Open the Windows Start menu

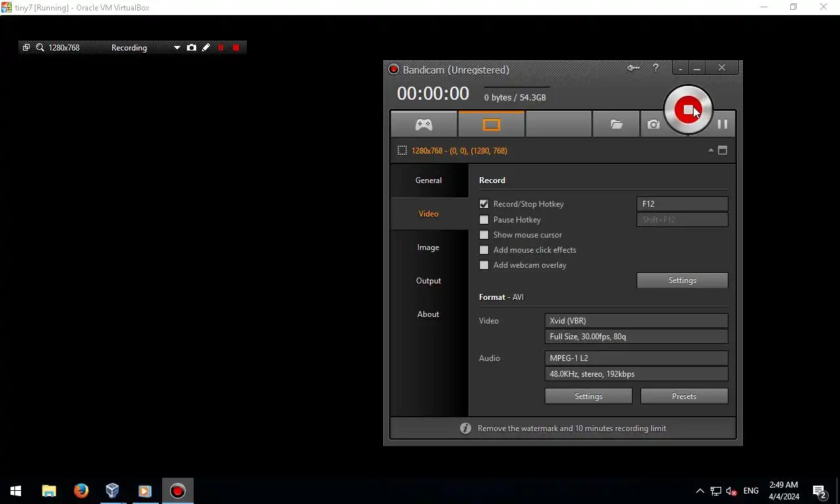click(16, 491)
